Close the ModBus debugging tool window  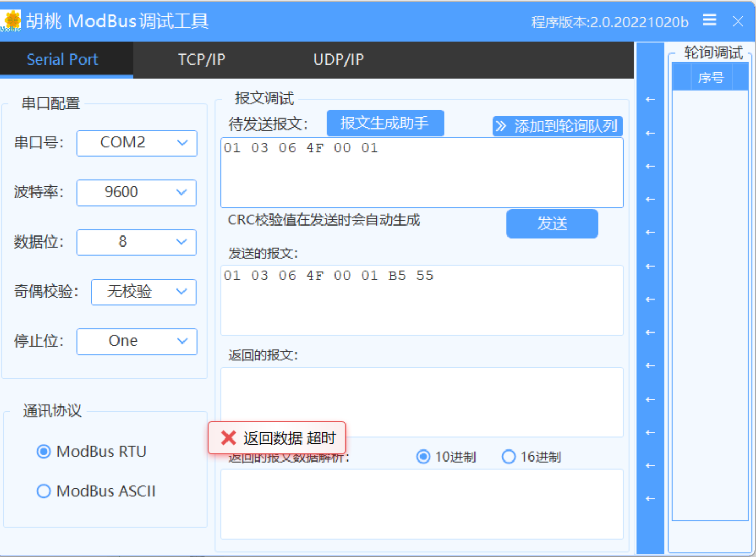(x=738, y=21)
